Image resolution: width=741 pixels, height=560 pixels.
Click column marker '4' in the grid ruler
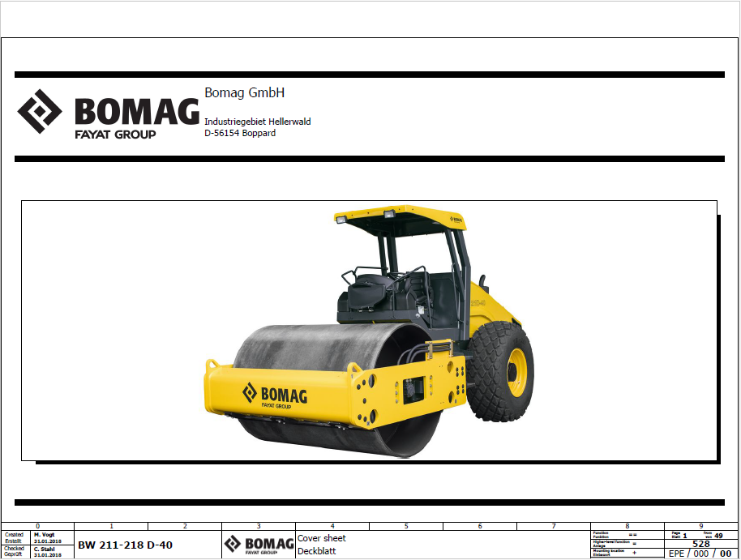[332, 526]
